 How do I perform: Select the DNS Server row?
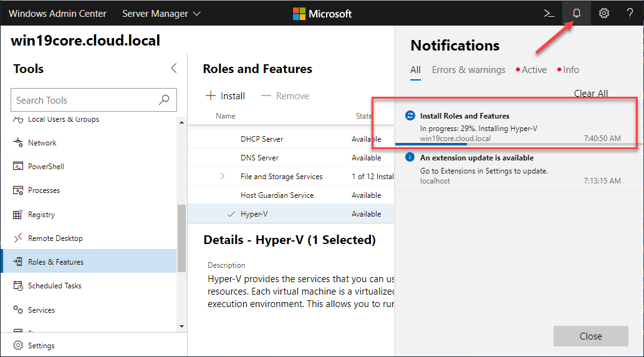coord(291,157)
